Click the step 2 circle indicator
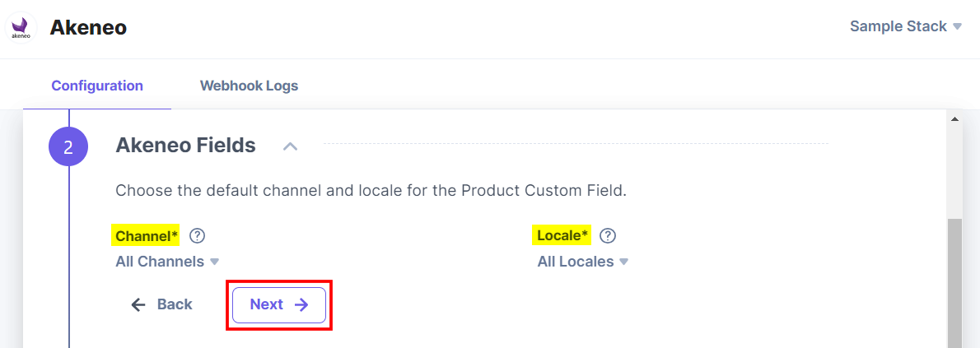The width and height of the screenshot is (980, 348). tap(68, 146)
